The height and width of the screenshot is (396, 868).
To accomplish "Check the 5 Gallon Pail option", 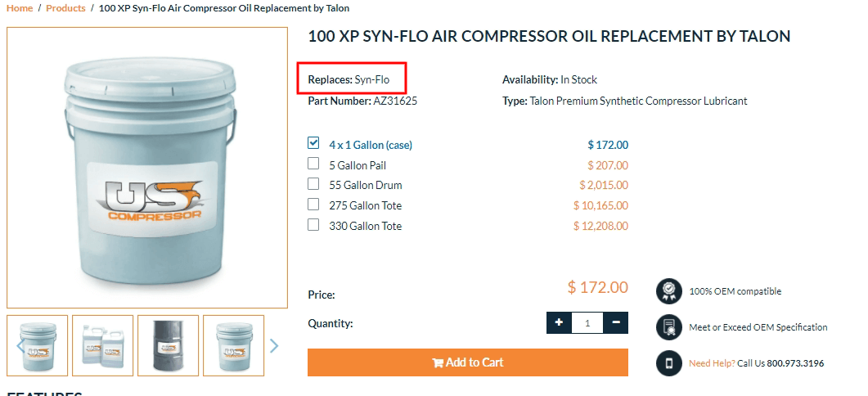I will [313, 164].
